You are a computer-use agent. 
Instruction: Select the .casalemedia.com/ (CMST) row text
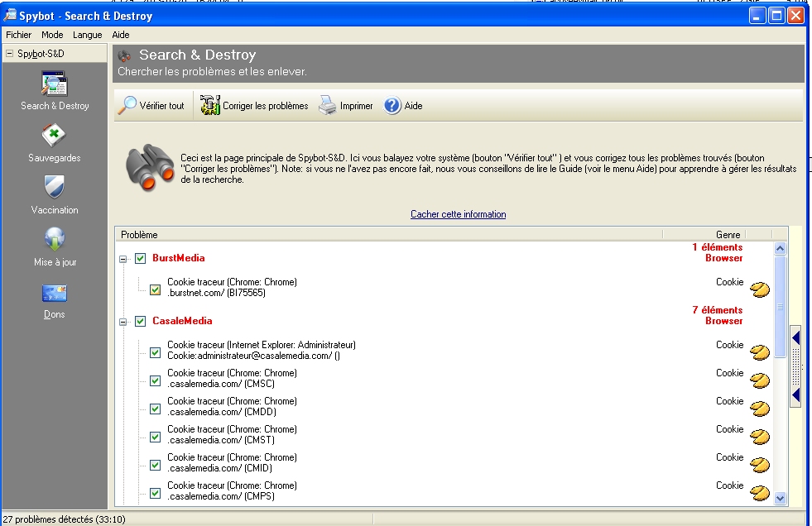pos(221,440)
